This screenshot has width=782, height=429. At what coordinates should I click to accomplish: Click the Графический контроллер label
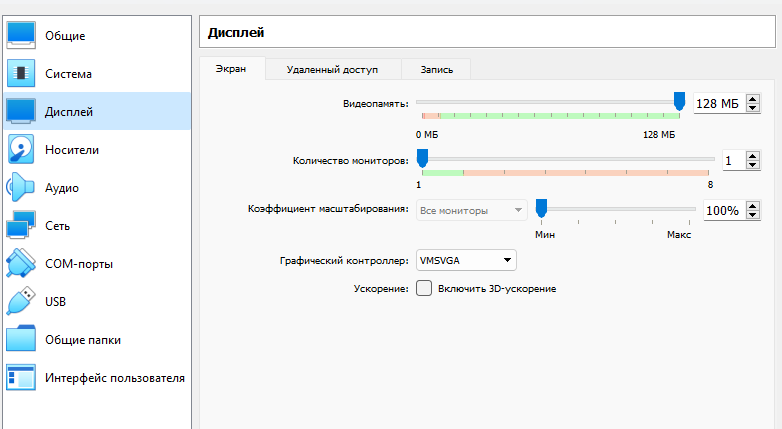click(344, 260)
